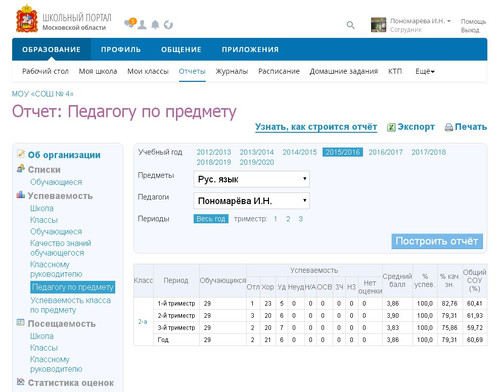Open the ПРОФИЛЬ main tab
Viewport: 500px width, 392px height.
click(121, 49)
